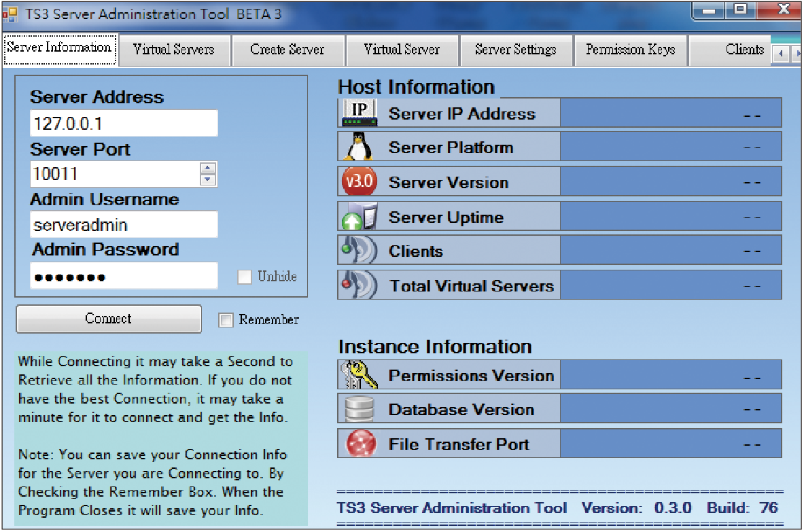The image size is (804, 532).
Task: Click the IP router icon beside Server IP Address
Action: [x=360, y=113]
